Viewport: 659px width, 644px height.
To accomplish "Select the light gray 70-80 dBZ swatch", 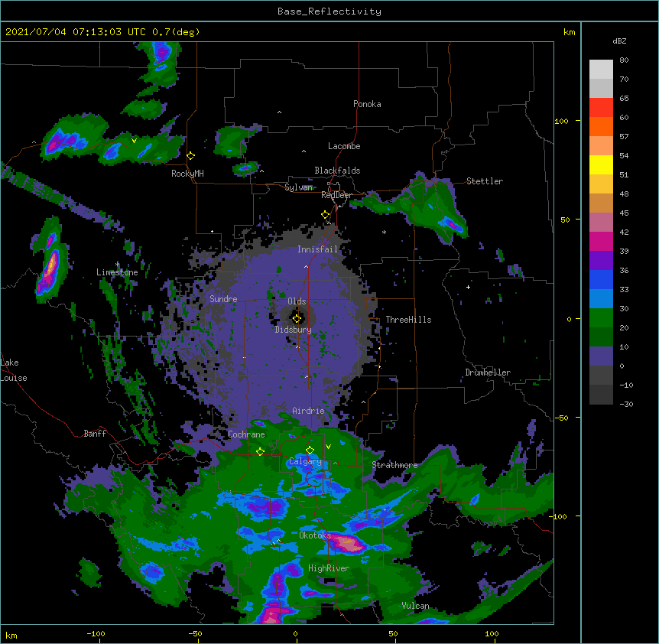I will (601, 70).
